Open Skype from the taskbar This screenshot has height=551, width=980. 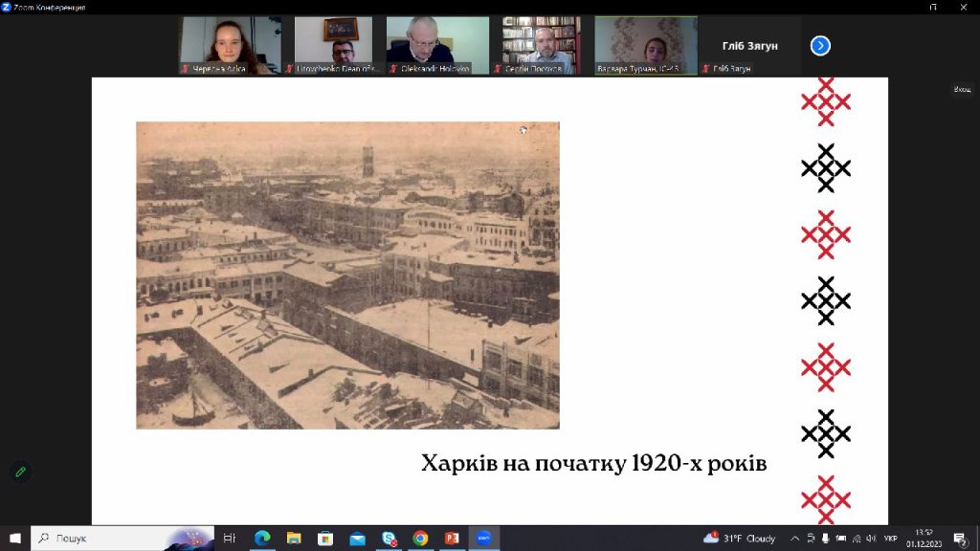coord(389,538)
